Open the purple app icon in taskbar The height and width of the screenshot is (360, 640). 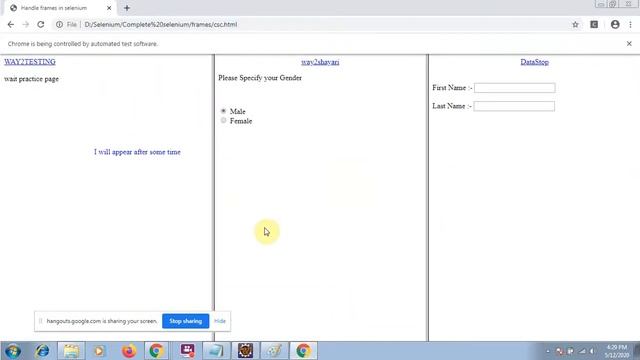pos(187,351)
